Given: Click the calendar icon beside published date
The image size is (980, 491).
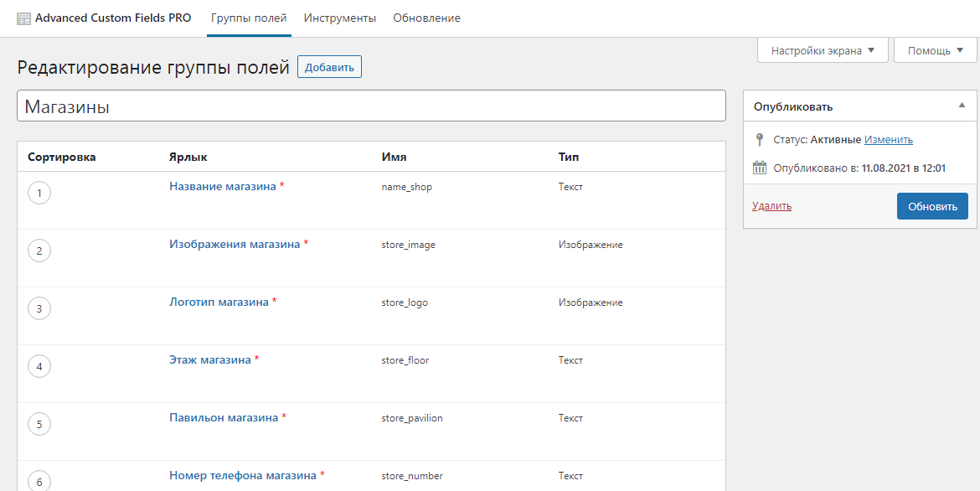Looking at the screenshot, I should [760, 168].
